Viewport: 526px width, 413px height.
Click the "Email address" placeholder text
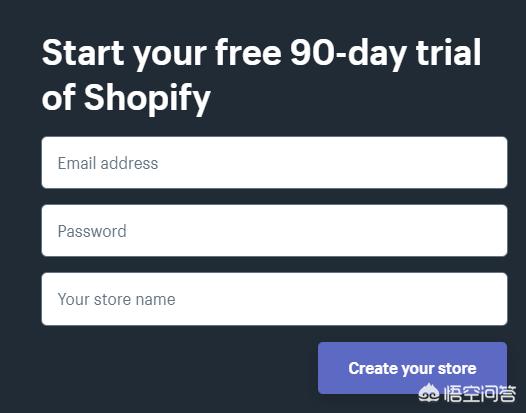click(108, 163)
